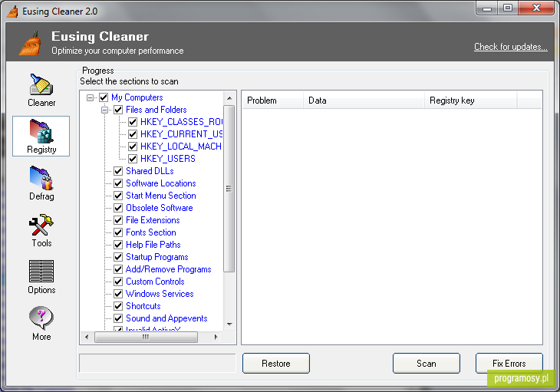Click the title bar app icon

13,11
